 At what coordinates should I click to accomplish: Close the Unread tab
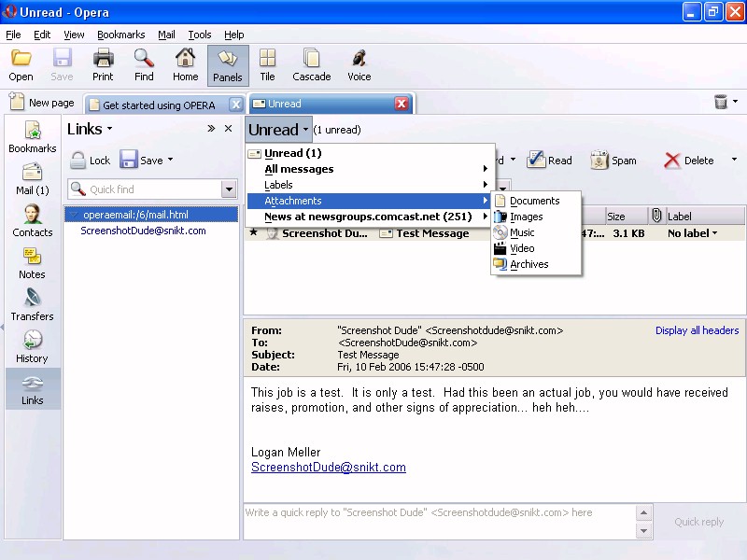click(402, 104)
